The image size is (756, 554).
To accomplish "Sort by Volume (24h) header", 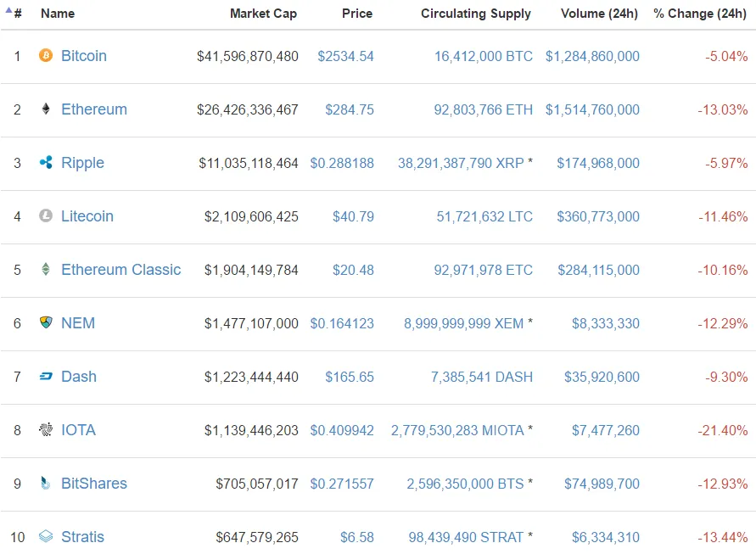I will [x=599, y=14].
